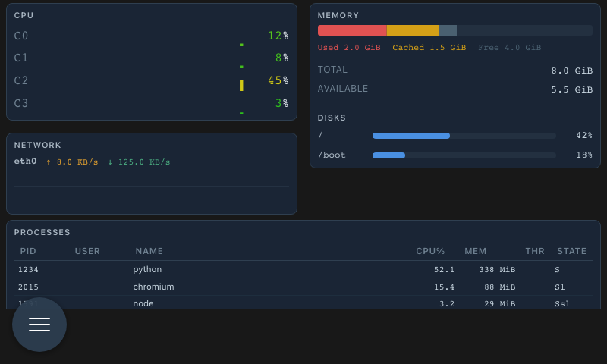Click the 18% disk usage value

tap(584, 155)
